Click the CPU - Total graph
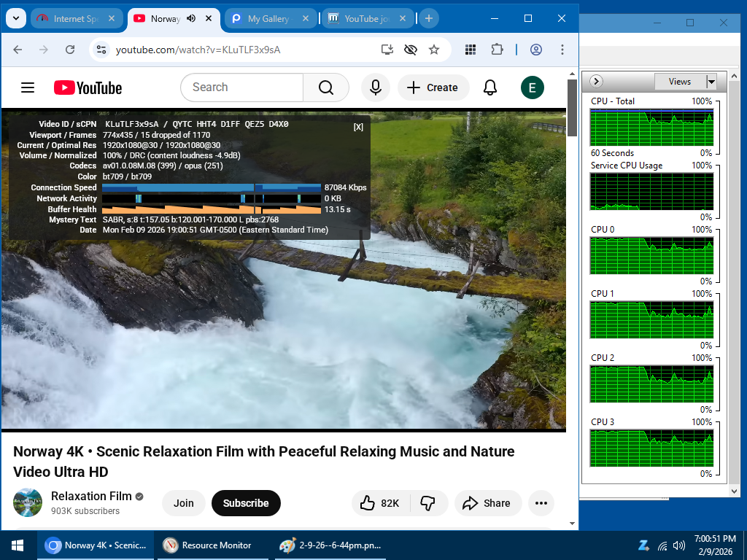747x560 pixels. 651,127
